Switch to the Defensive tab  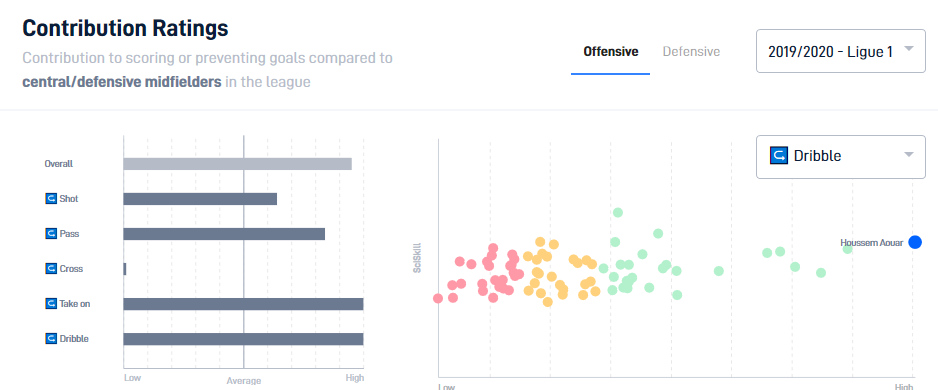691,51
